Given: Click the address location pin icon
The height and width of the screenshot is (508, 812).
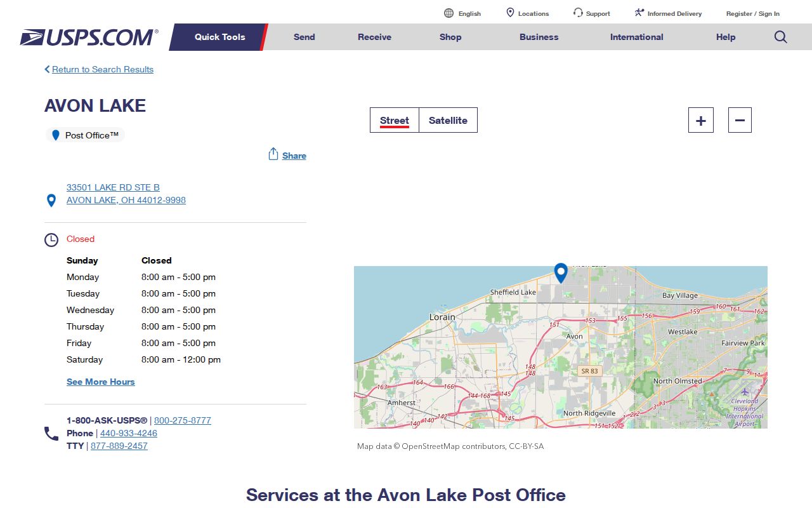Looking at the screenshot, I should [51, 201].
